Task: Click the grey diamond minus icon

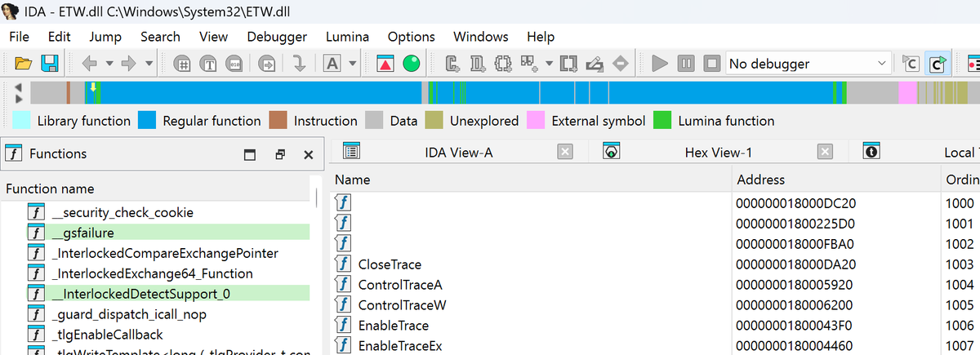Action: 621,63
